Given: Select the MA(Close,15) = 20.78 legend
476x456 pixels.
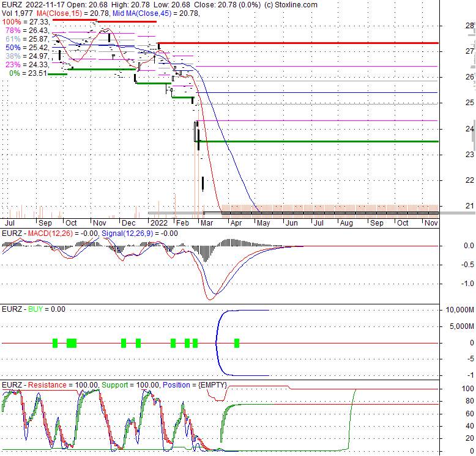Looking at the screenshot, I should 73,13.
